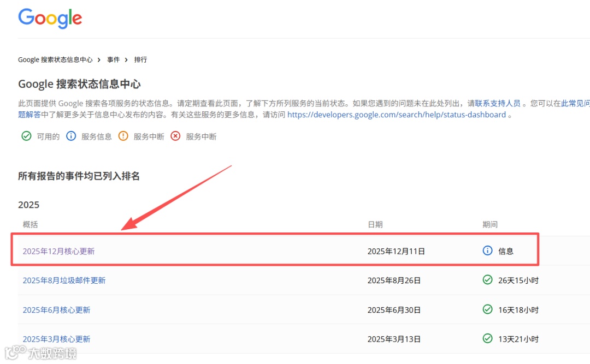Click 排行 breadcrumb item

coord(140,60)
